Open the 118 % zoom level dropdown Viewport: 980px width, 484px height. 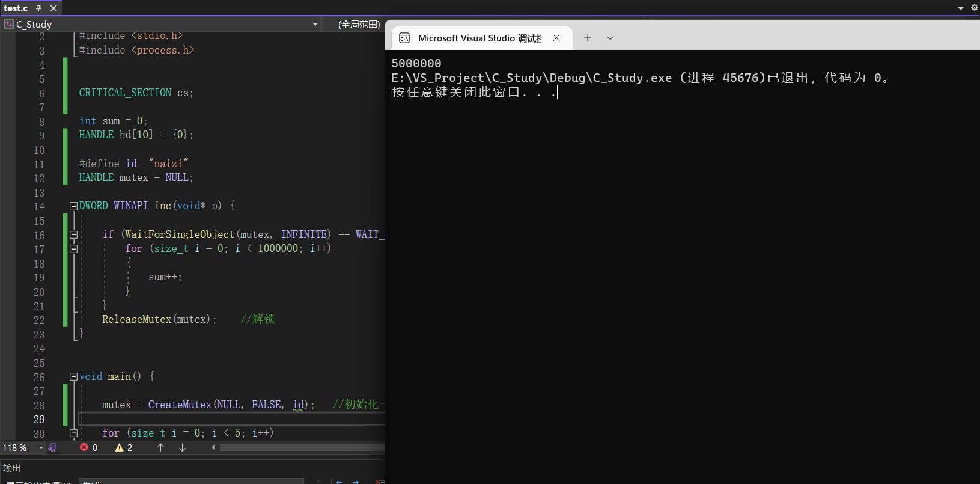point(41,447)
